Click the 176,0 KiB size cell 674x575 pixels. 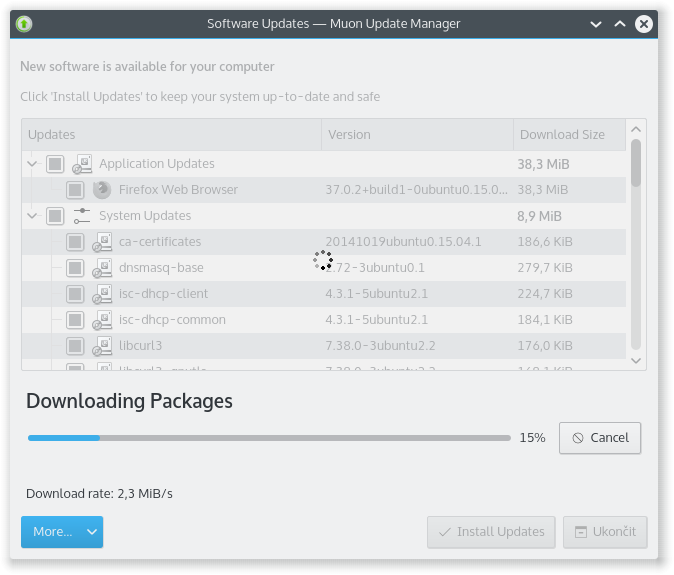pyautogui.click(x=545, y=346)
